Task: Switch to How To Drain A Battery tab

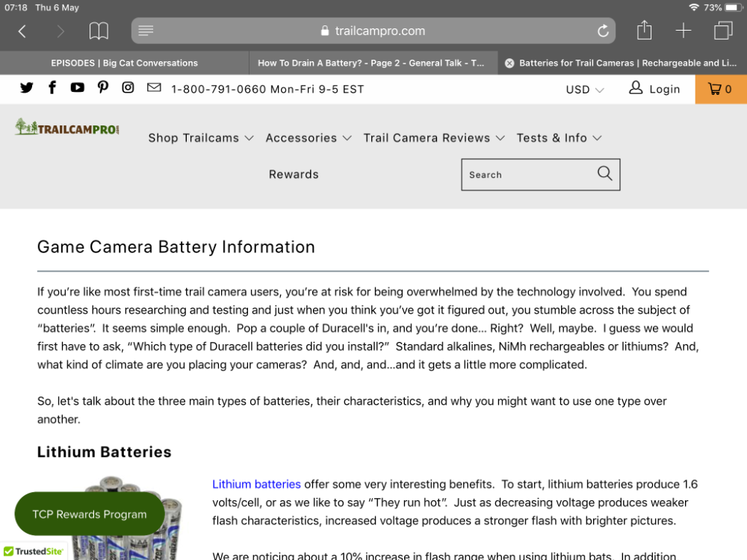Action: coord(373,63)
